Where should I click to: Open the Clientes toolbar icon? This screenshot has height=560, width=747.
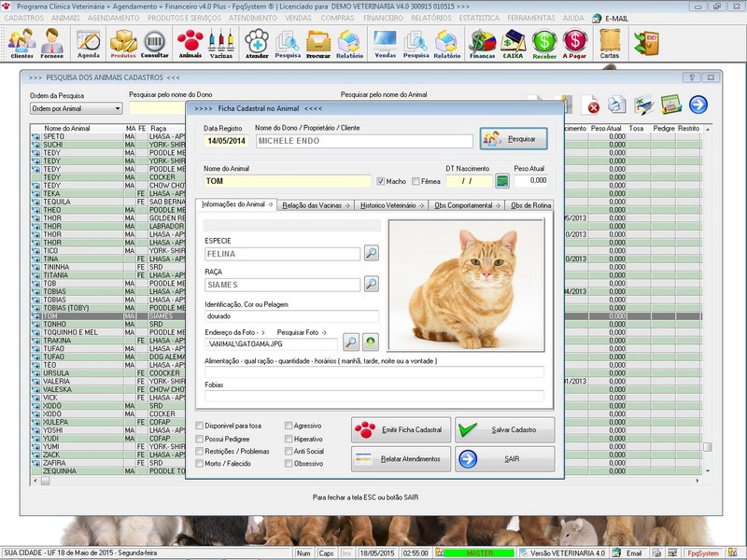(21, 43)
